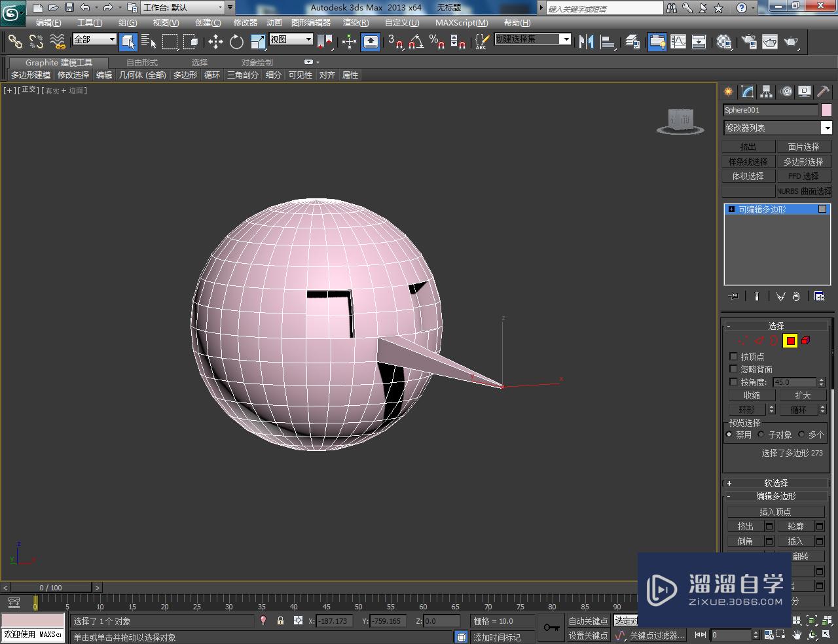Click the Mirror tool

point(587,42)
